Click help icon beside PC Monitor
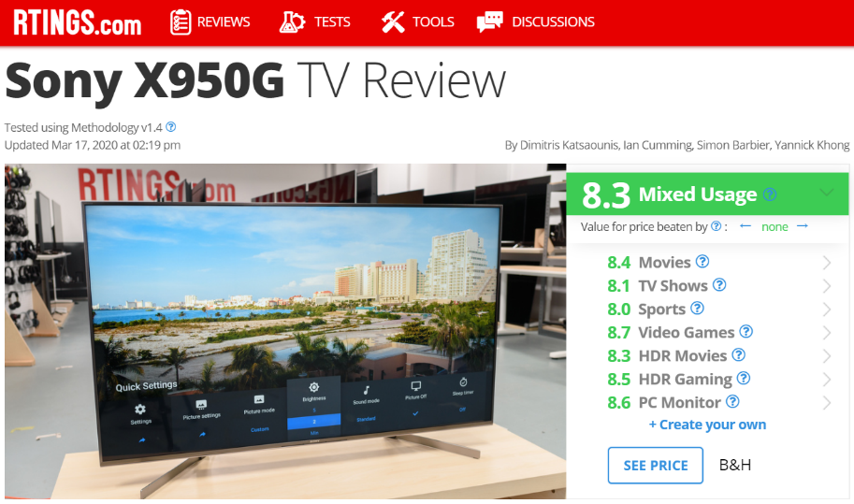This screenshot has width=854, height=504. click(x=733, y=402)
